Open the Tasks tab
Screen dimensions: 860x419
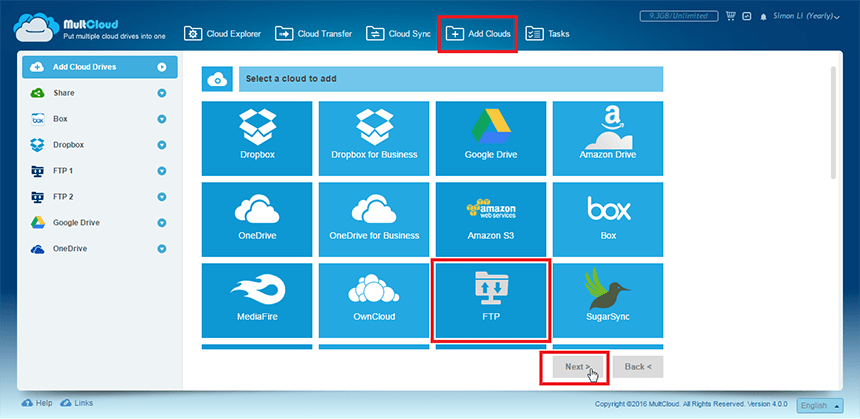(548, 34)
